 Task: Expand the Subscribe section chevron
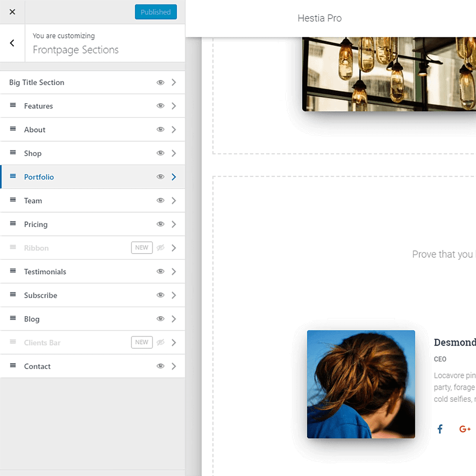click(x=174, y=295)
